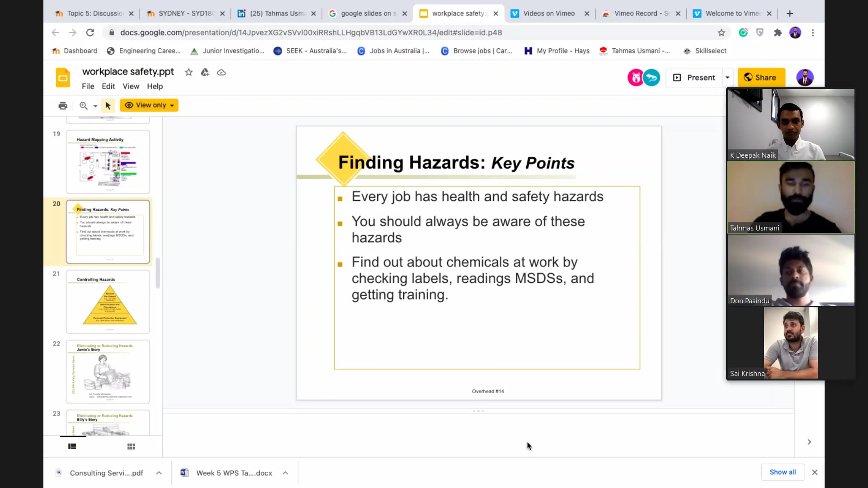Viewport: 868px width, 488px height.
Task: Click the zoom magnifier tool
Action: point(83,106)
